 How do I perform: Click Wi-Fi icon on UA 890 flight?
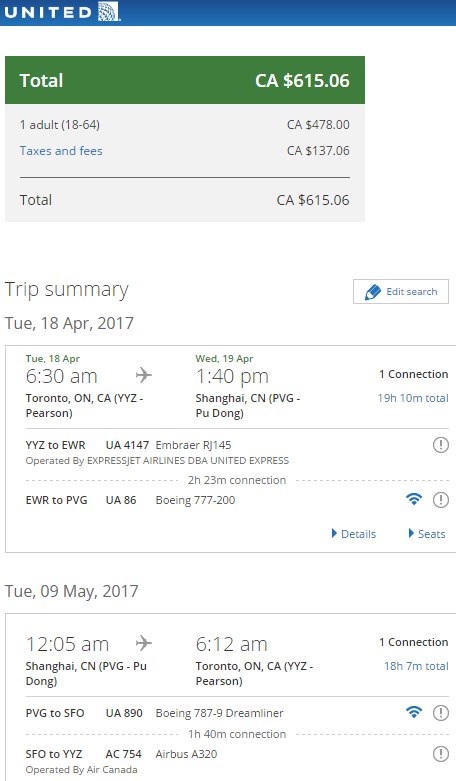point(414,712)
